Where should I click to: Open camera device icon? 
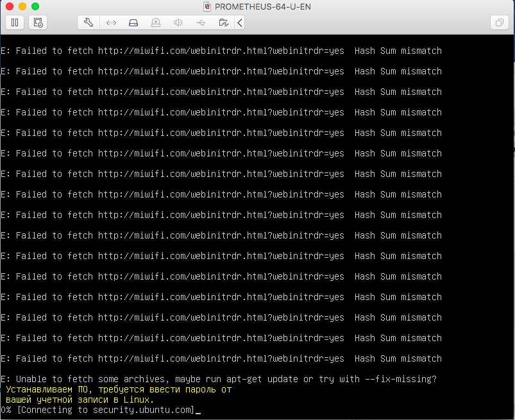pyautogui.click(x=156, y=22)
